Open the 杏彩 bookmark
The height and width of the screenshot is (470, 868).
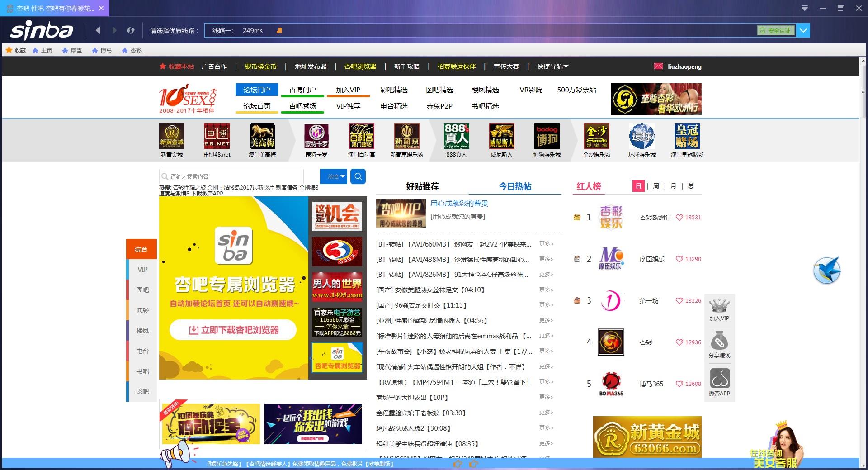click(x=132, y=51)
